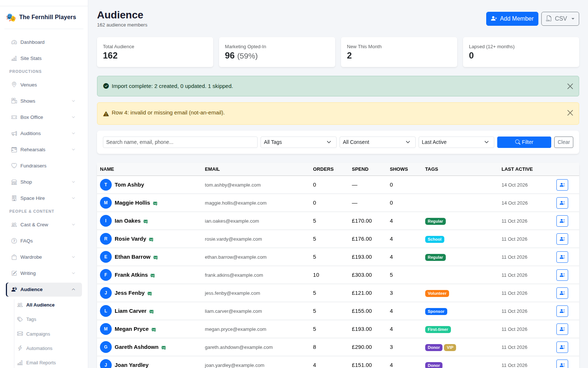Screen dimensions: 588x368
Task: Click the Fernhill Players theatre logo
Action: click(x=11, y=17)
